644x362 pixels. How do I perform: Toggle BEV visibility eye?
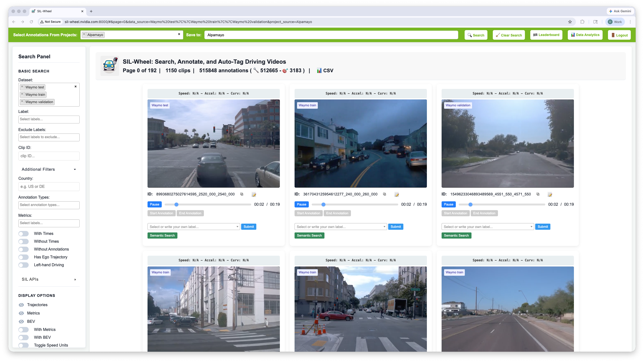coord(22,321)
